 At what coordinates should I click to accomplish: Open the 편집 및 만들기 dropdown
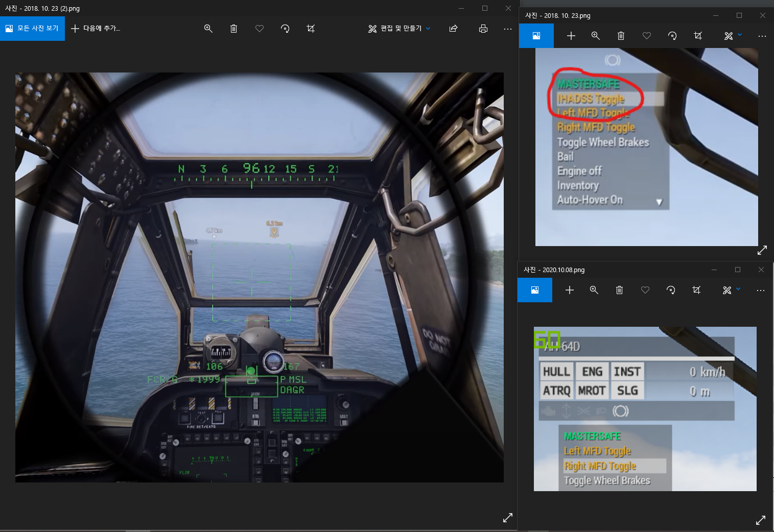[400, 29]
